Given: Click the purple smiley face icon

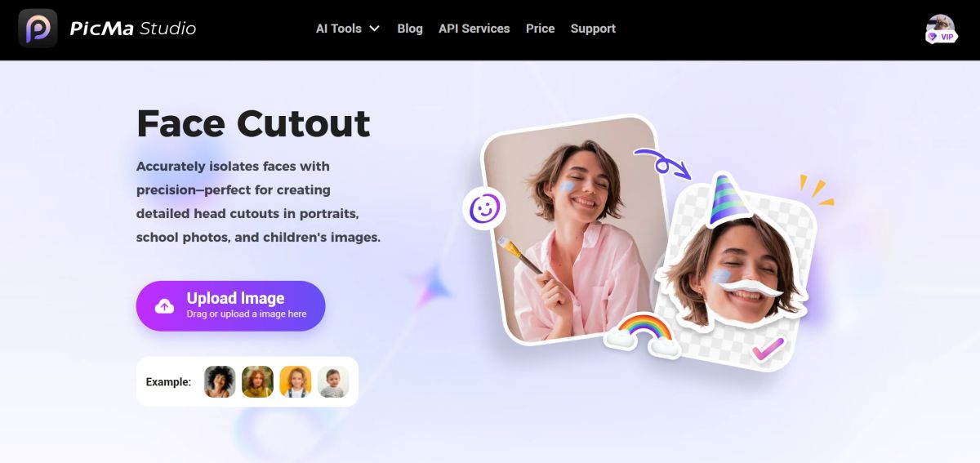Looking at the screenshot, I should [483, 209].
